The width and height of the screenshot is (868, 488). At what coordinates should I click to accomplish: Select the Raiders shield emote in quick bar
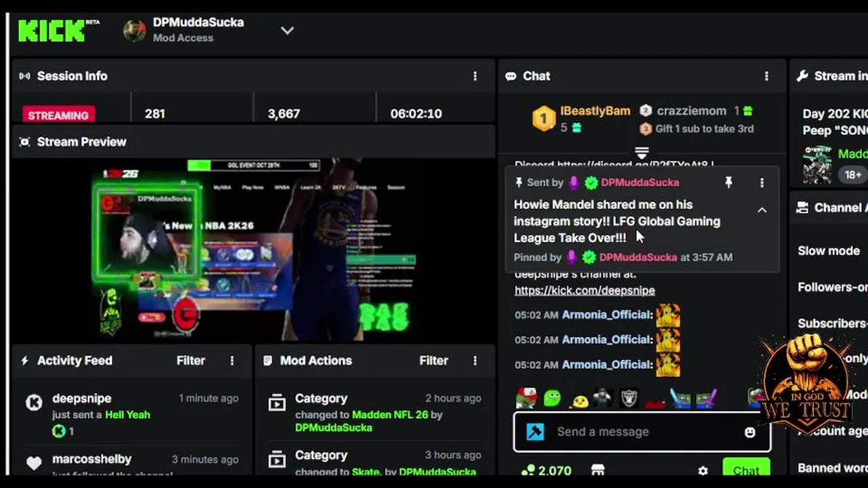click(x=629, y=398)
